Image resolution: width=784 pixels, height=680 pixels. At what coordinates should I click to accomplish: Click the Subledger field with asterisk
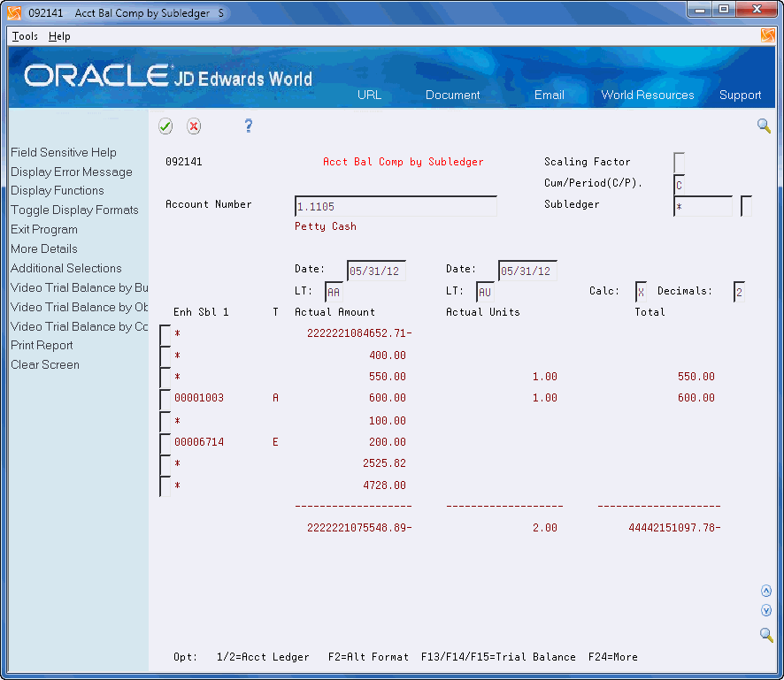pyautogui.click(x=703, y=206)
